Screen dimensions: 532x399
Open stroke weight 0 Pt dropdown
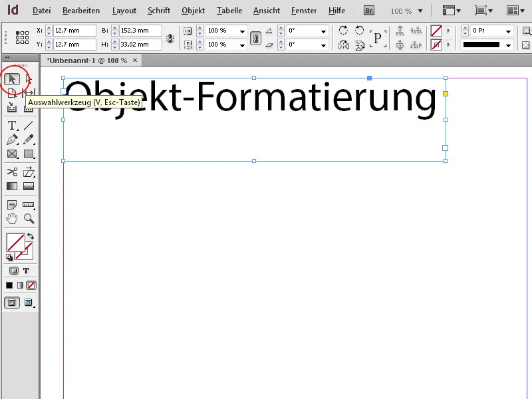coord(508,31)
